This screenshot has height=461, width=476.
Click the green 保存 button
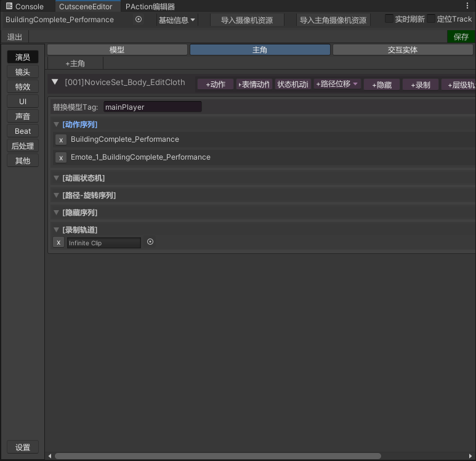tap(461, 36)
